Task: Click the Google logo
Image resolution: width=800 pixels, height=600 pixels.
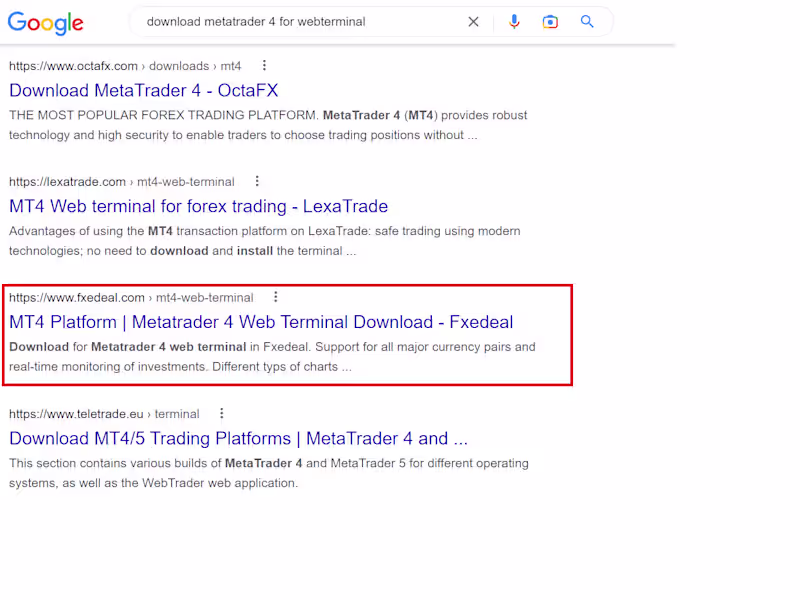Action: (45, 23)
